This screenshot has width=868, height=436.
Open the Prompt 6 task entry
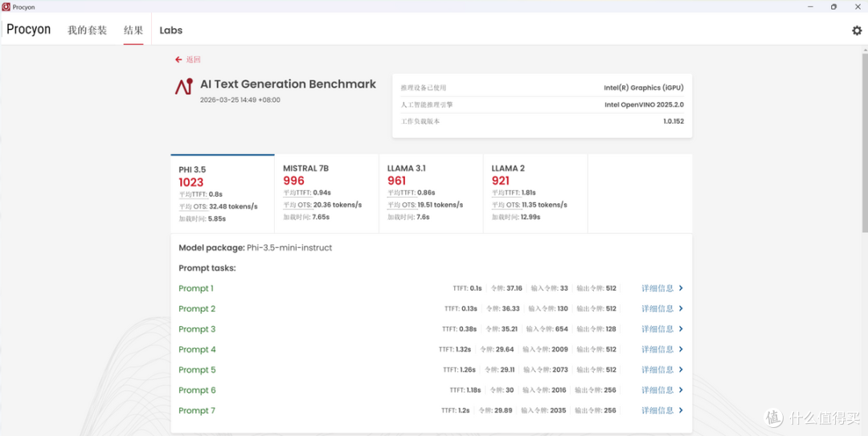[x=197, y=390]
